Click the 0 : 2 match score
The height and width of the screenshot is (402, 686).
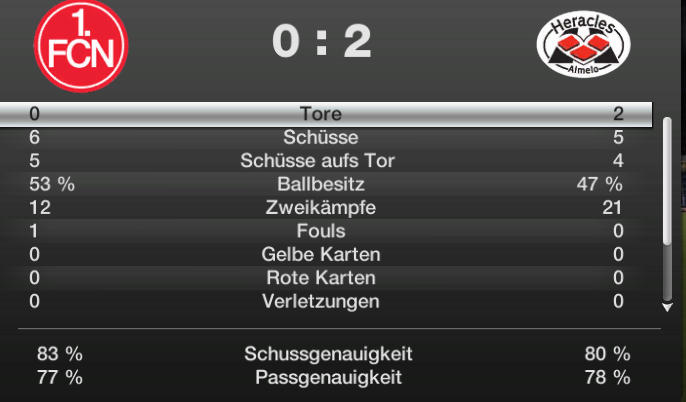point(322,42)
